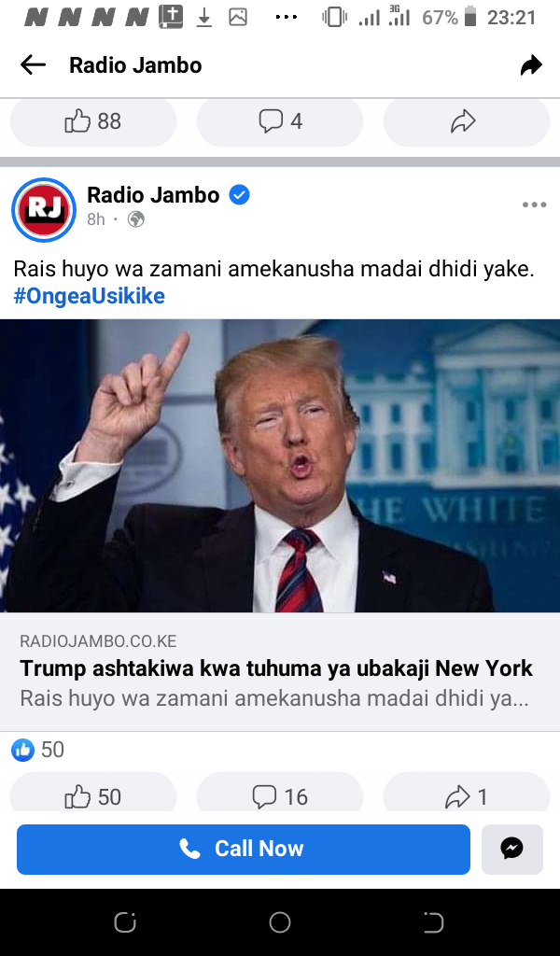Open Messenger chat with Radio Jambo

click(511, 850)
